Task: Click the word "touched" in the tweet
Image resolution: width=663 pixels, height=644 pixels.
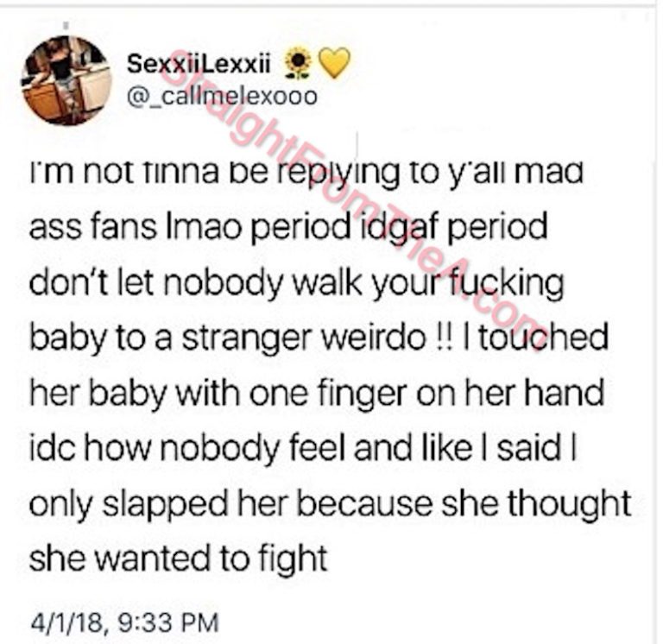Action: click(543, 337)
